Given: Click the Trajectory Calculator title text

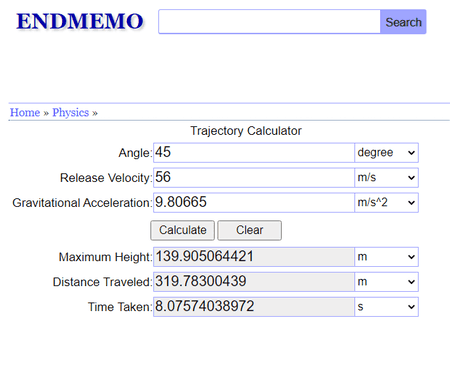Looking at the screenshot, I should click(246, 131).
